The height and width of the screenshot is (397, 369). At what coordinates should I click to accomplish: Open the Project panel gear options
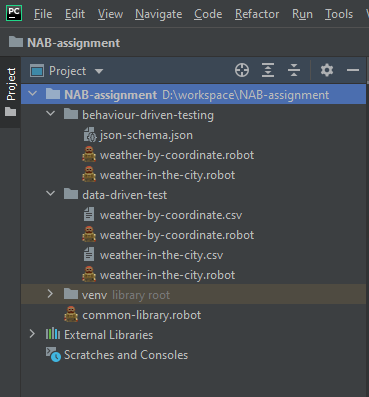327,70
